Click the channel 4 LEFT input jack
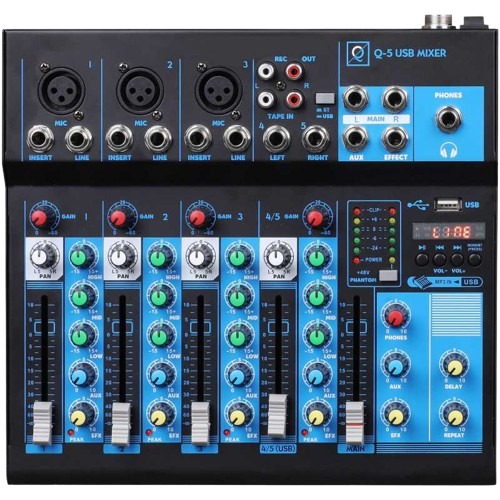This screenshot has width=500, height=500. pos(276,139)
